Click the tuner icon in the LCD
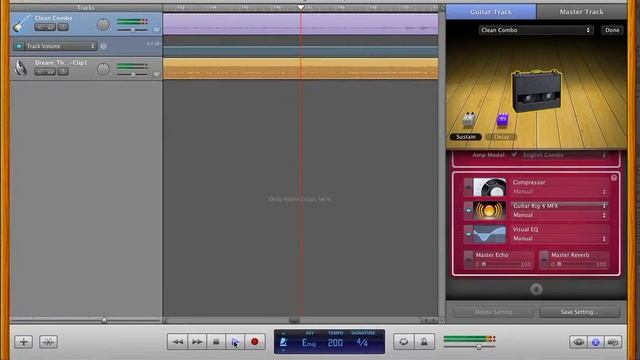The height and width of the screenshot is (360, 640). (x=283, y=342)
